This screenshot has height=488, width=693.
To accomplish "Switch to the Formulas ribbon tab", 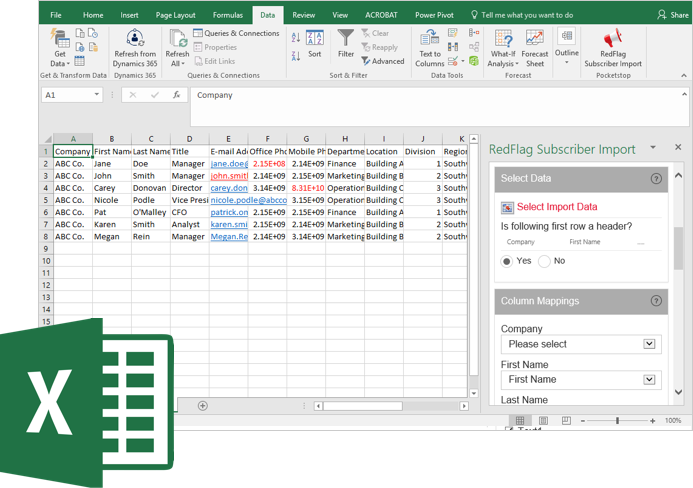I will tap(227, 15).
